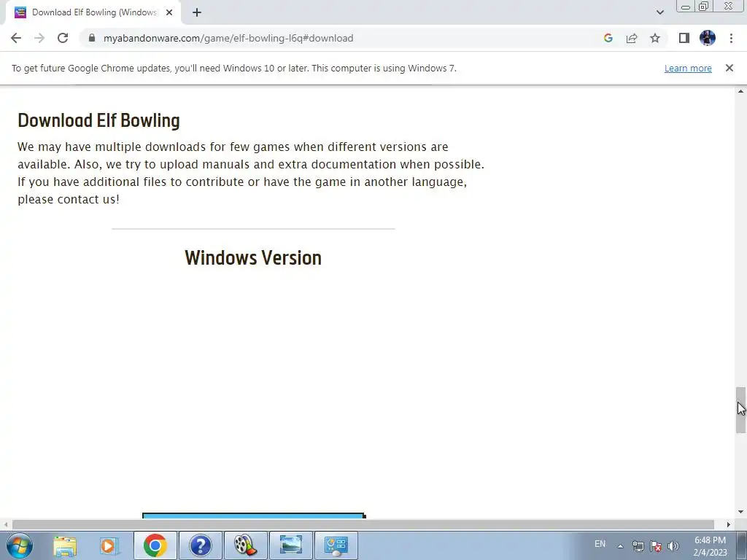Image resolution: width=747 pixels, height=560 pixels.
Task: Dismiss the Chrome update notification bar
Action: [x=729, y=68]
